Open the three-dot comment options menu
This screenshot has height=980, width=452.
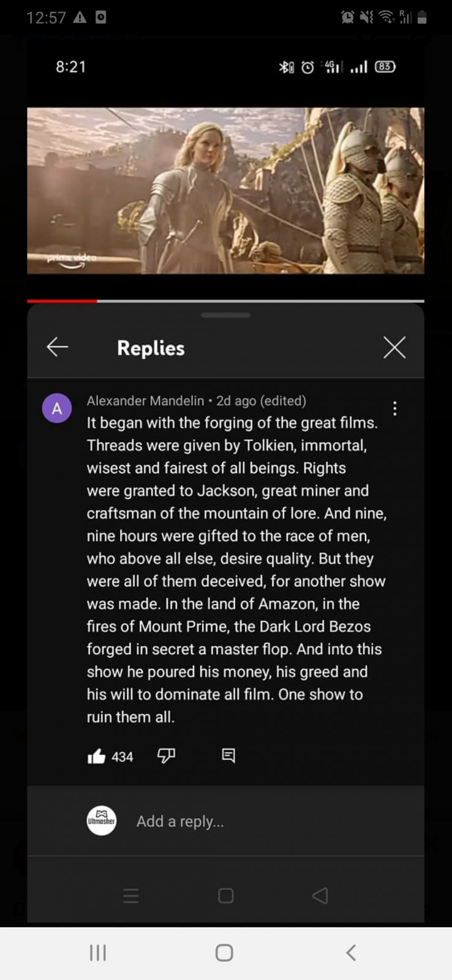pyautogui.click(x=395, y=409)
